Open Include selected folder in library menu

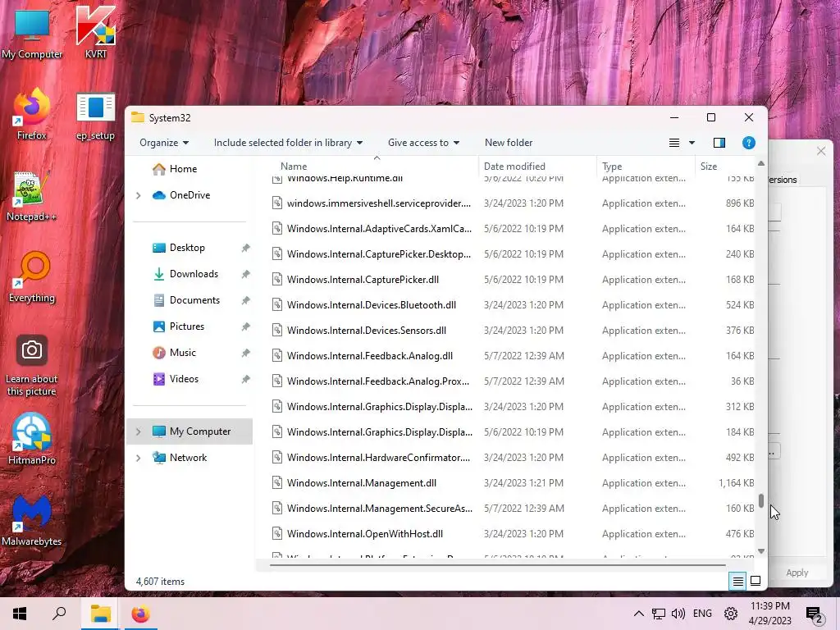point(288,143)
